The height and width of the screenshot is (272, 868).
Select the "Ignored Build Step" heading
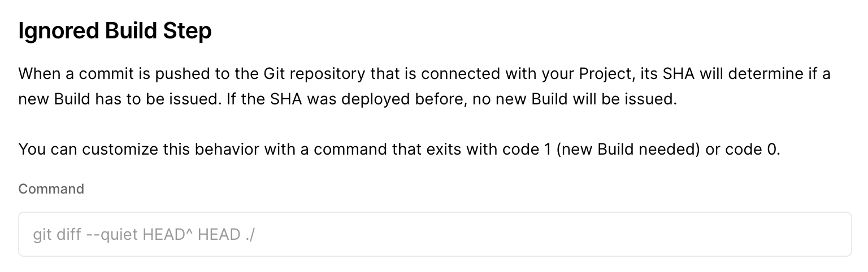(115, 32)
